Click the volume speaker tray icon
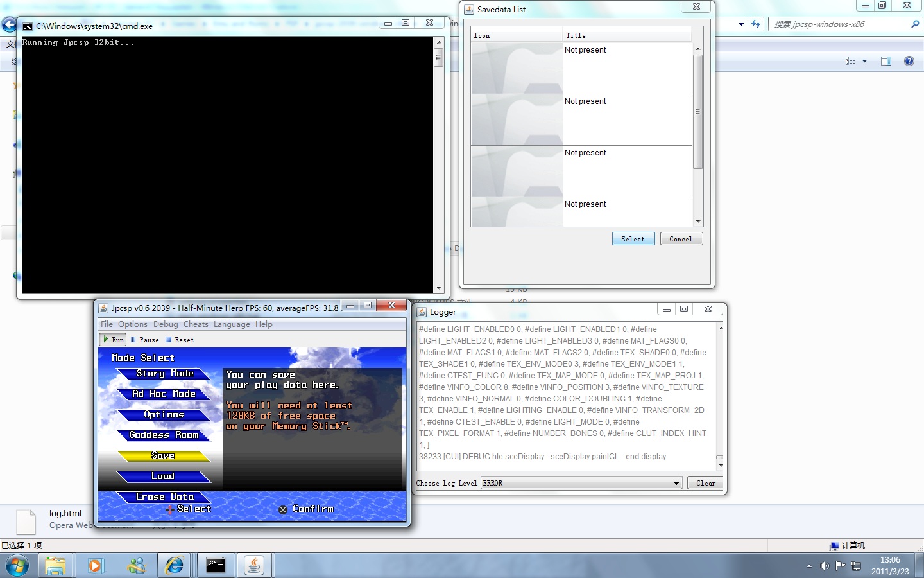This screenshot has width=924, height=578. pos(825,566)
